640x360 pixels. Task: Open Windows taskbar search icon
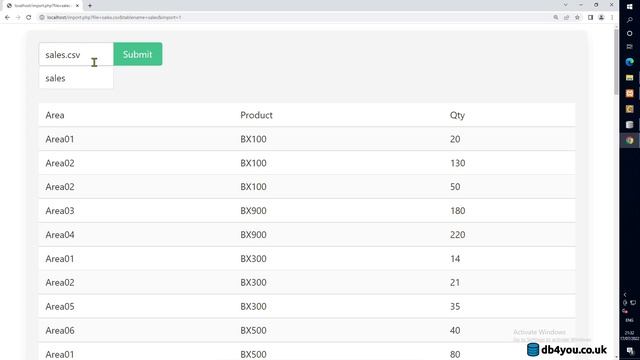[629, 20]
